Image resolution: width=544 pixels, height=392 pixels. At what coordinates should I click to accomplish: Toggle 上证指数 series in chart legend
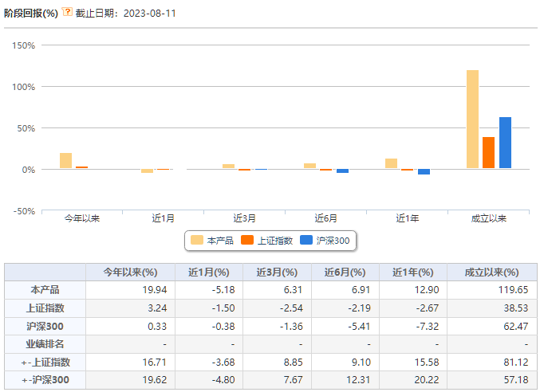click(266, 241)
